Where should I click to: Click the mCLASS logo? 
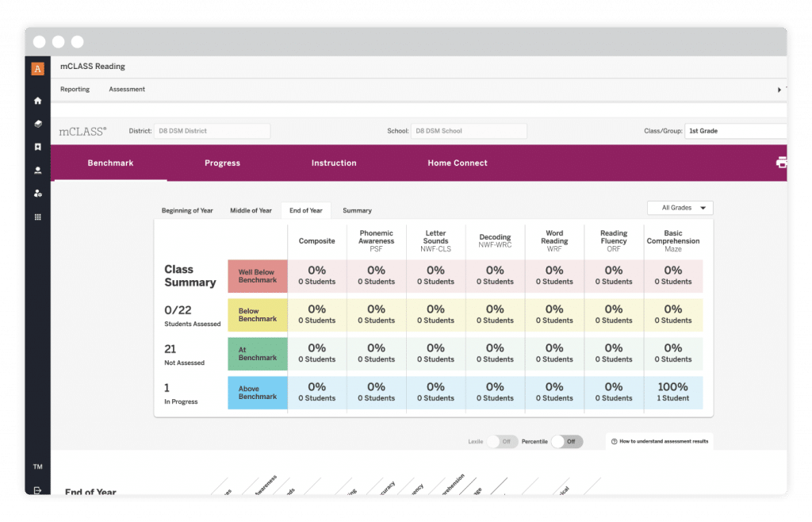coord(82,132)
